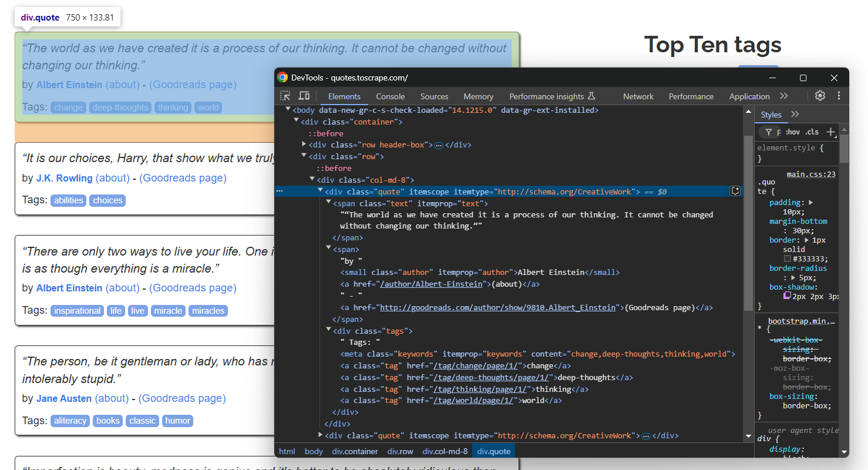Open DevTools settings gear
Image resolution: width=868 pixels, height=470 pixels.
pos(820,96)
